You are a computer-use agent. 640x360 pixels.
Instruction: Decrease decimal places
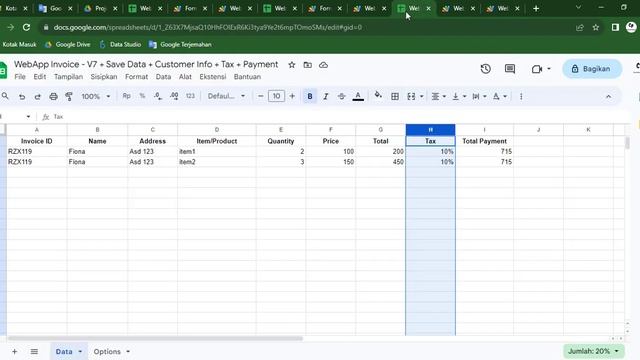158,96
